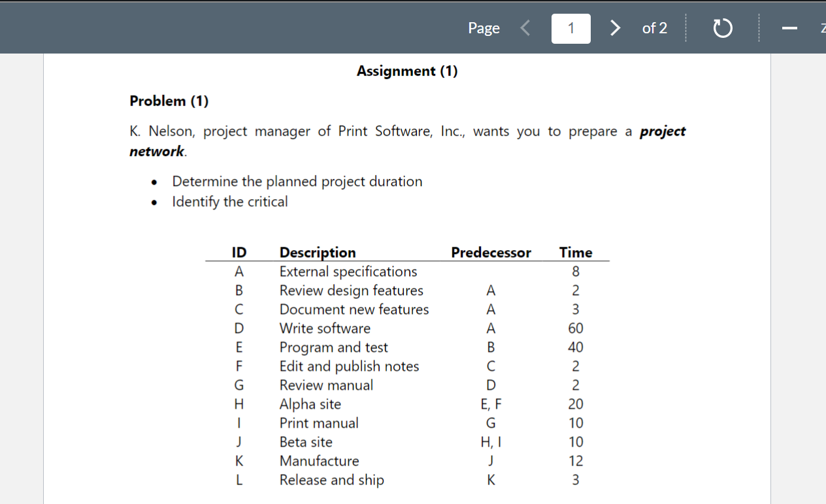Click the partially visible Zoom control
The image size is (826, 504).
tap(822, 28)
